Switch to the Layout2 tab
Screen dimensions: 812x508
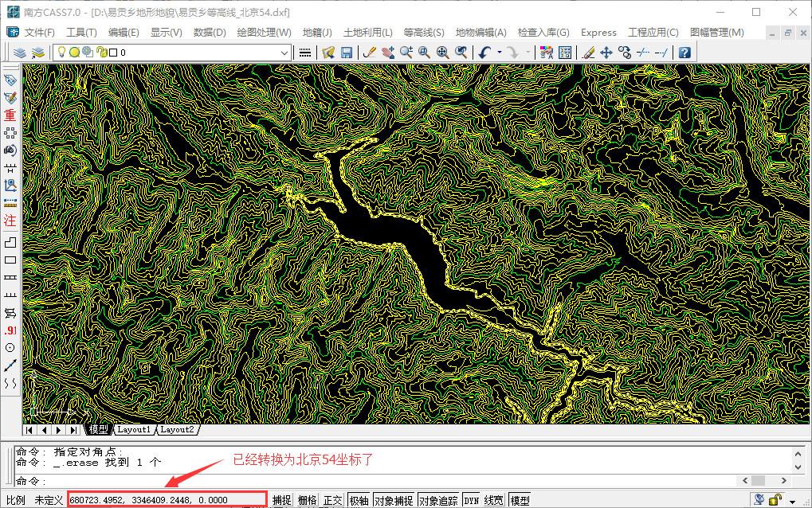(177, 429)
